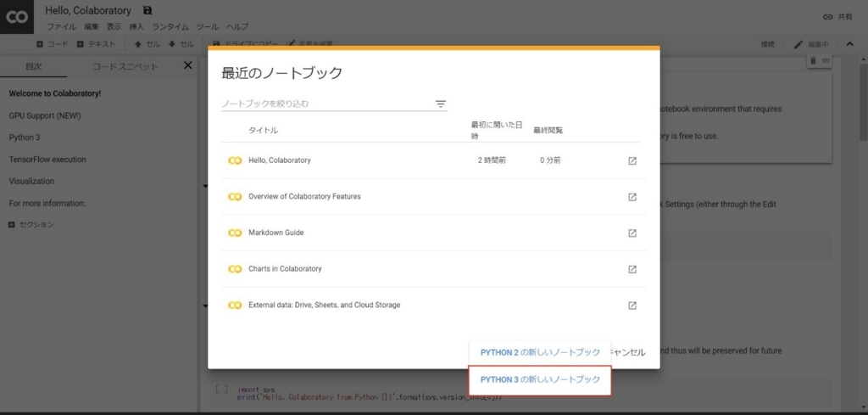Open the filter options icon in the dialog

coord(440,104)
